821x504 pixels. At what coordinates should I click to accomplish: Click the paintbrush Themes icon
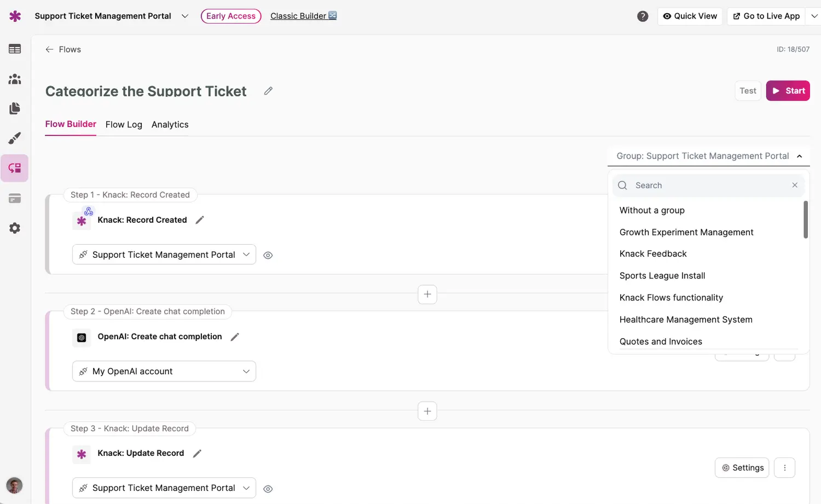coord(15,138)
